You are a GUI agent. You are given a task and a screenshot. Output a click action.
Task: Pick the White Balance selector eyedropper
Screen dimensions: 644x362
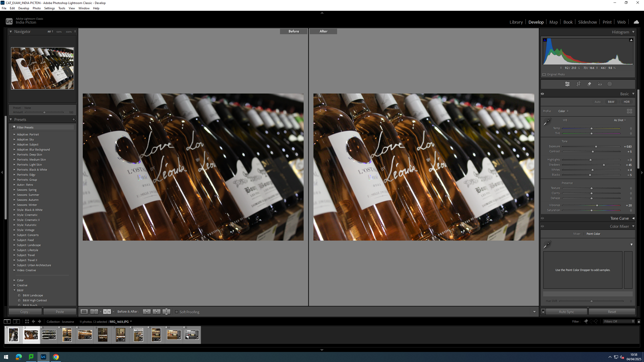coord(547,122)
